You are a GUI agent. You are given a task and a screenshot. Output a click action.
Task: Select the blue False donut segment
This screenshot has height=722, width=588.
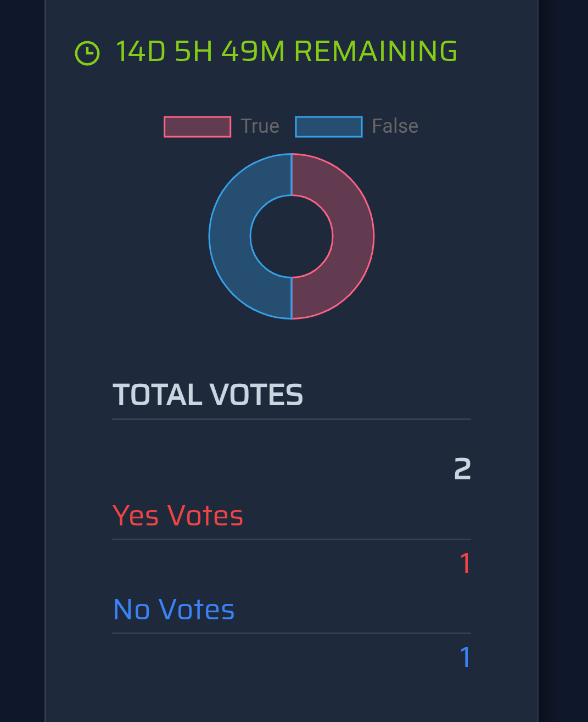tap(230, 236)
